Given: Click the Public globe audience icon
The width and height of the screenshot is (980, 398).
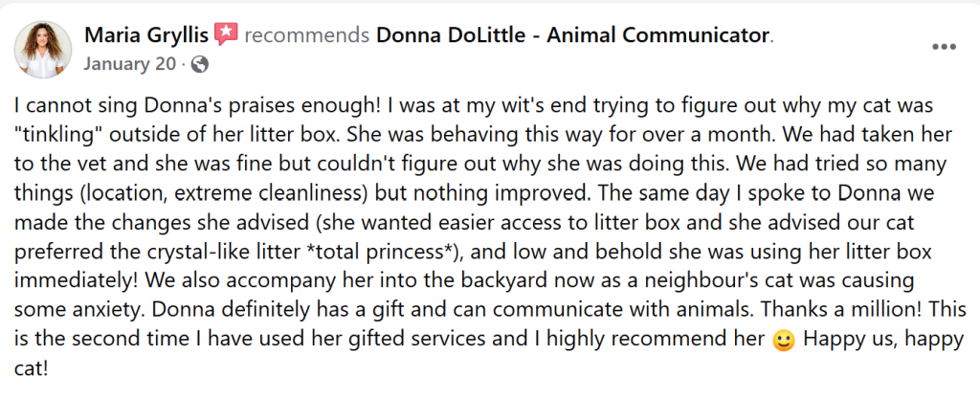Looking at the screenshot, I should (x=199, y=64).
